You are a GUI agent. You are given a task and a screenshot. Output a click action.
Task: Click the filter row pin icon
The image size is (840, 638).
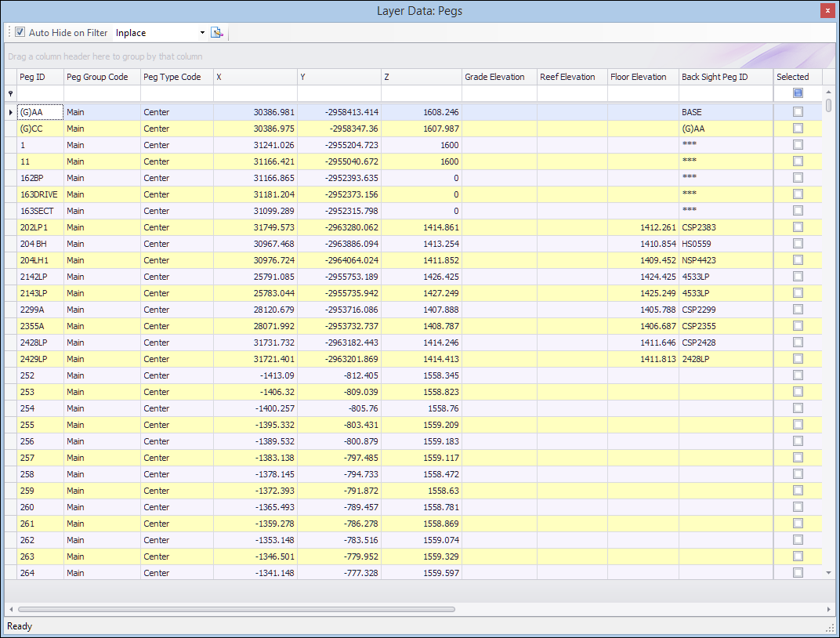10,93
